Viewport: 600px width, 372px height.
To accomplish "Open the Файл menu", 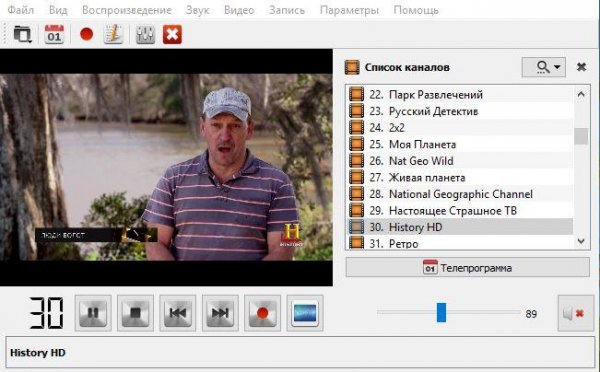I will pyautogui.click(x=21, y=10).
